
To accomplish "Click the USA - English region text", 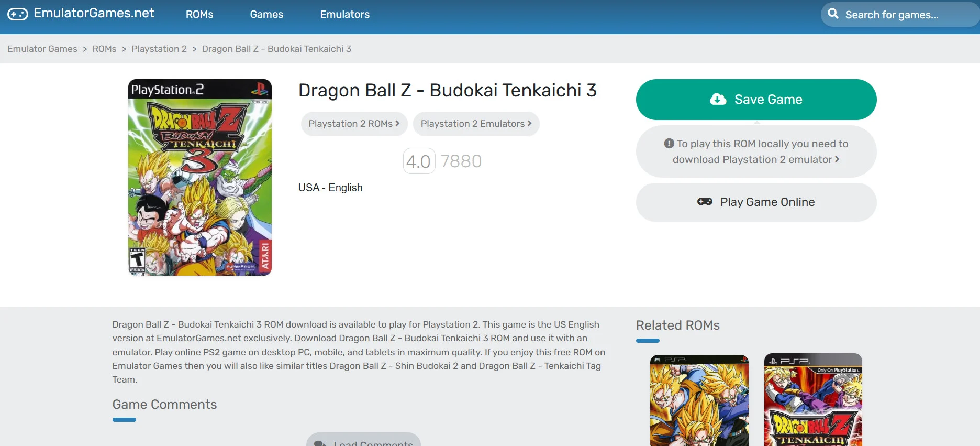I will tap(330, 188).
